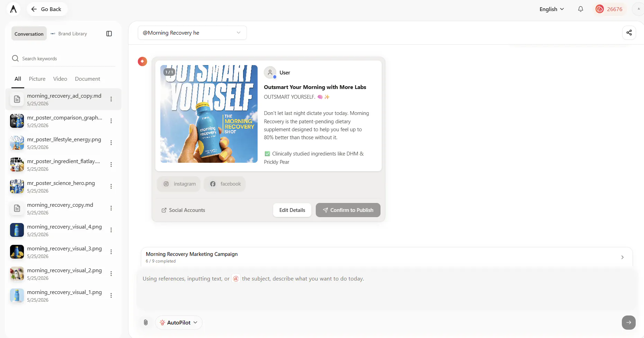
Task: Select the facebook platform chip
Action: [x=225, y=184]
